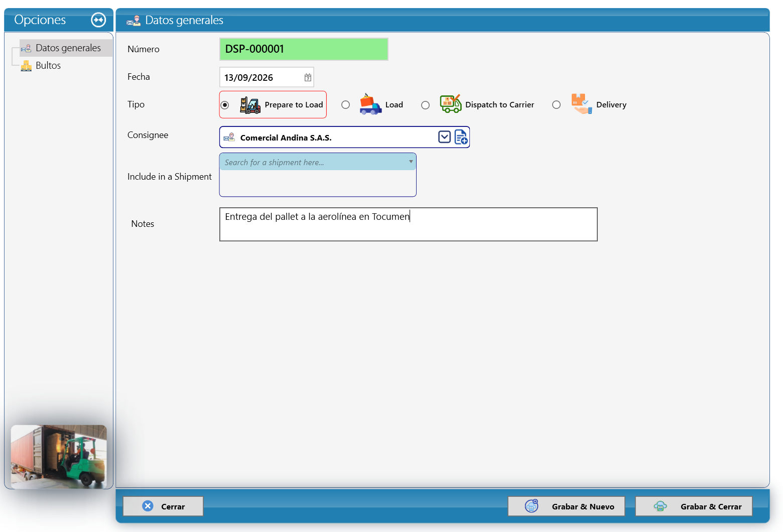The height and width of the screenshot is (532, 783).
Task: Expand the Consignee dropdown chevron
Action: pos(444,137)
